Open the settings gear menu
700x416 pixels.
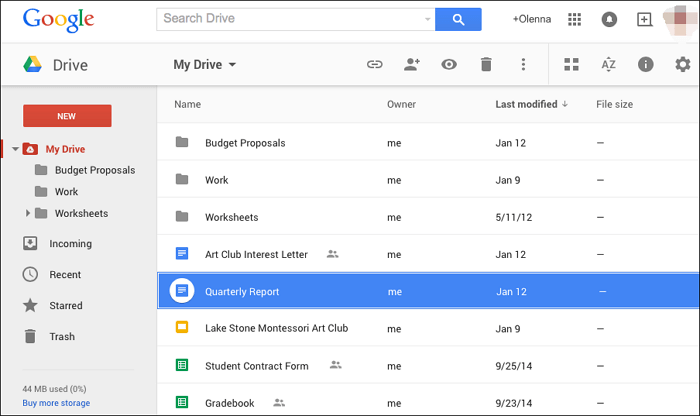tap(683, 65)
